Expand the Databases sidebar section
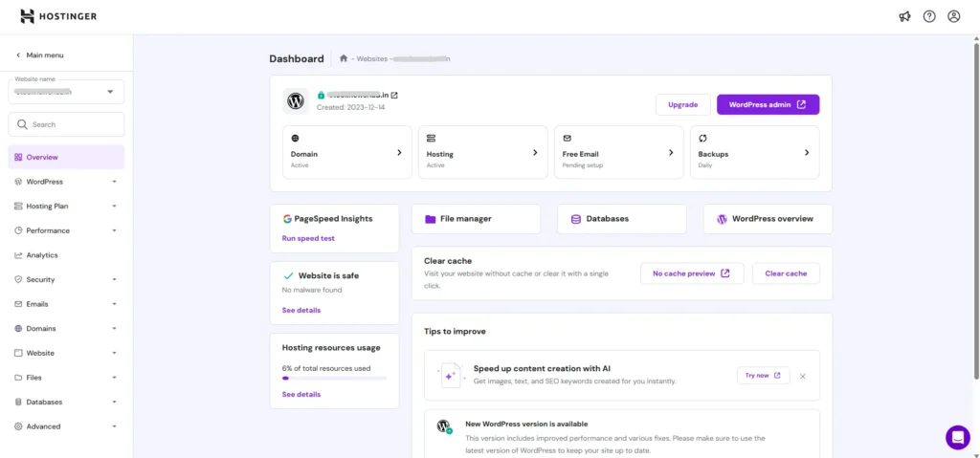 pyautogui.click(x=115, y=402)
